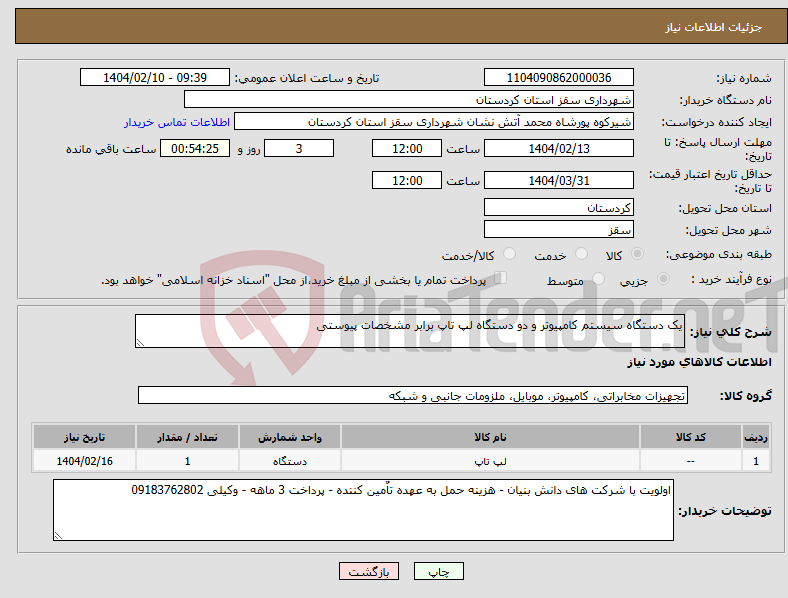Click the بازگشت back button
The height and width of the screenshot is (598, 788).
point(369,571)
